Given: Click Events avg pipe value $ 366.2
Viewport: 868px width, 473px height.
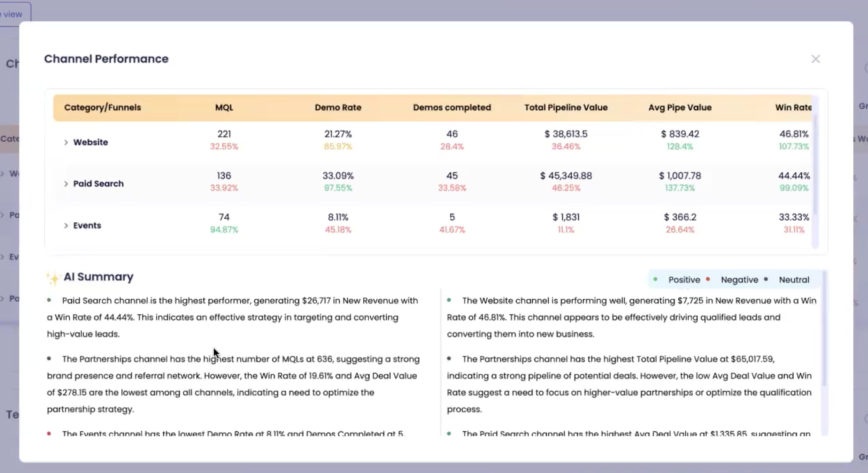Looking at the screenshot, I should click(680, 217).
